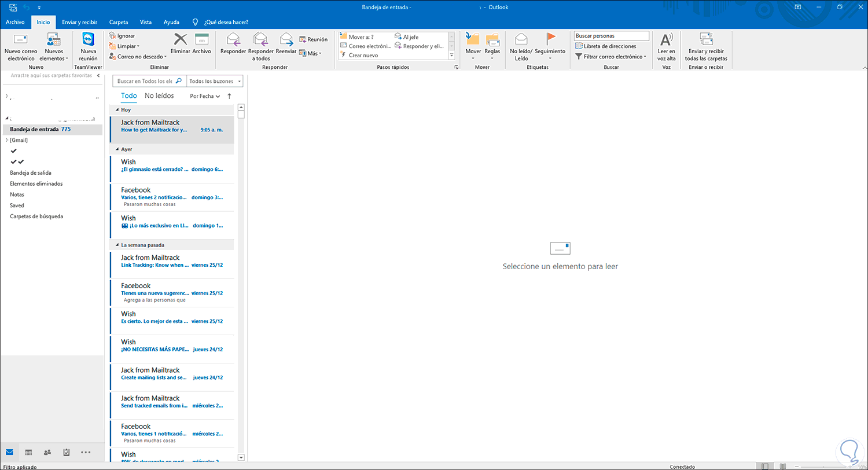The image size is (868, 470).
Task: Expand the [Gmail] folder
Action: 6,140
